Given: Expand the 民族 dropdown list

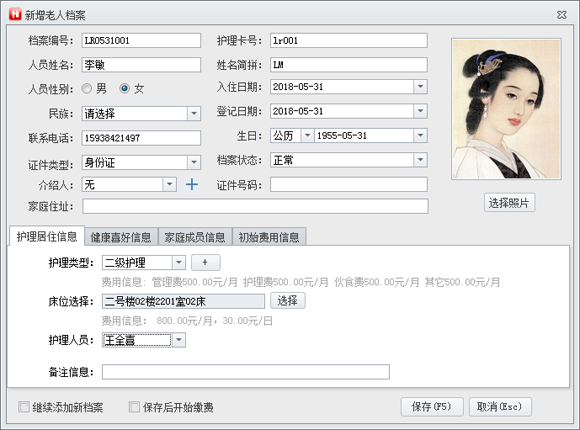Looking at the screenshot, I should tap(194, 113).
